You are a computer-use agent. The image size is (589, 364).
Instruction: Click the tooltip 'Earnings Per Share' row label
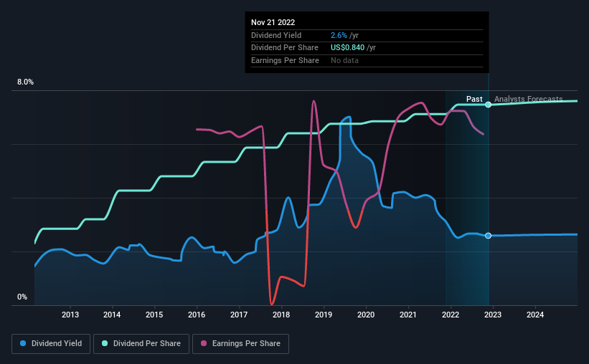click(x=285, y=60)
